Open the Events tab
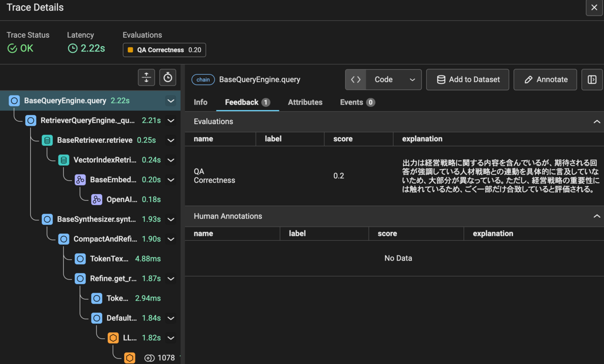The width and height of the screenshot is (604, 364). 357,102
